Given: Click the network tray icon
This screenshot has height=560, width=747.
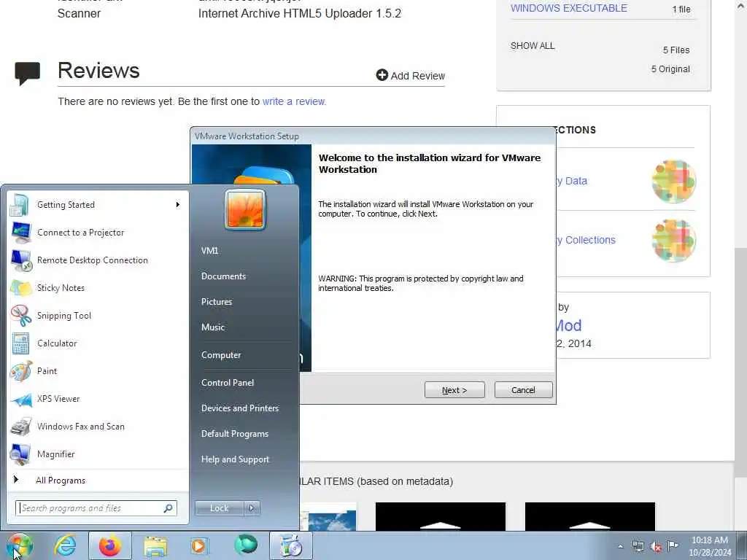Looking at the screenshot, I should click(x=638, y=546).
